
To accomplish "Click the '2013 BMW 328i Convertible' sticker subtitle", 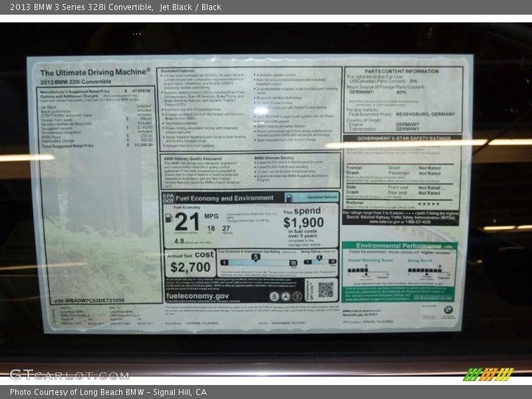I will point(76,82).
